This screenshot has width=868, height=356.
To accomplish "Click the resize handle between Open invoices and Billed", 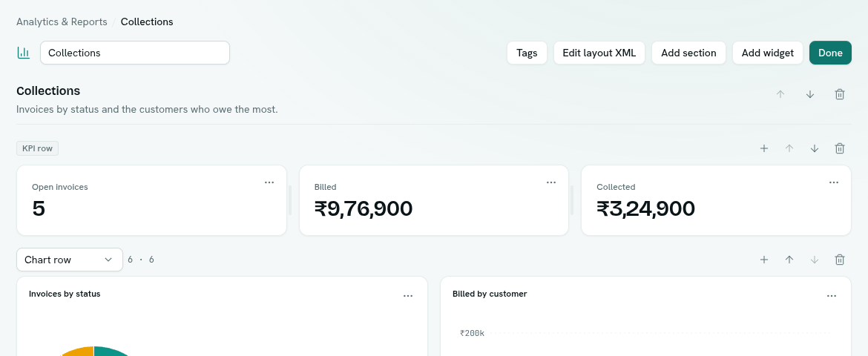I will pos(291,200).
